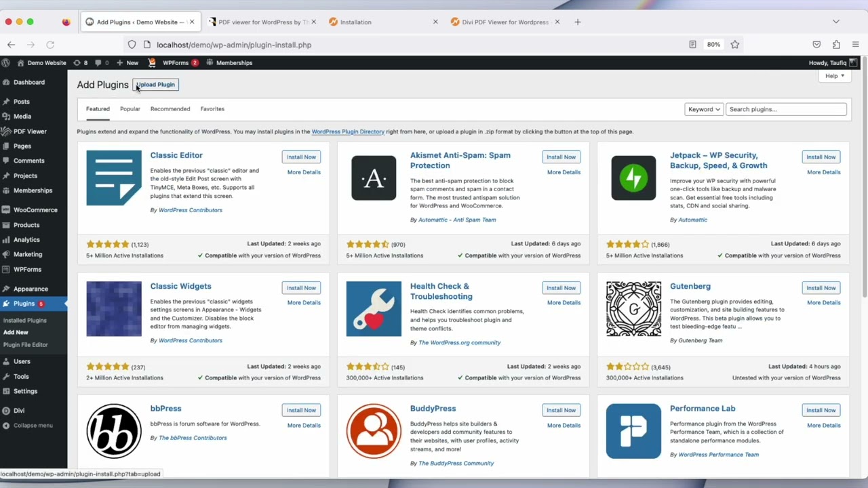Viewport: 868px width, 488px height.
Task: Open the Howdy, Taufiq account menu
Action: (833, 63)
